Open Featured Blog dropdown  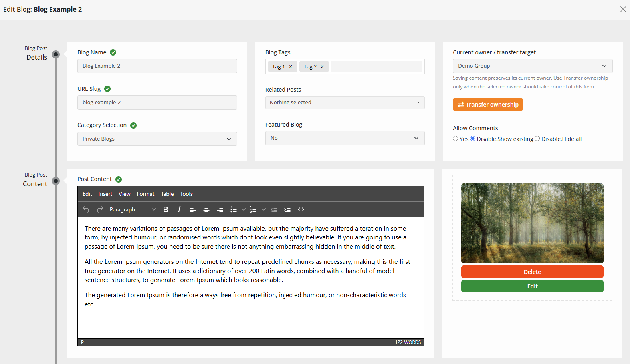pyautogui.click(x=345, y=138)
